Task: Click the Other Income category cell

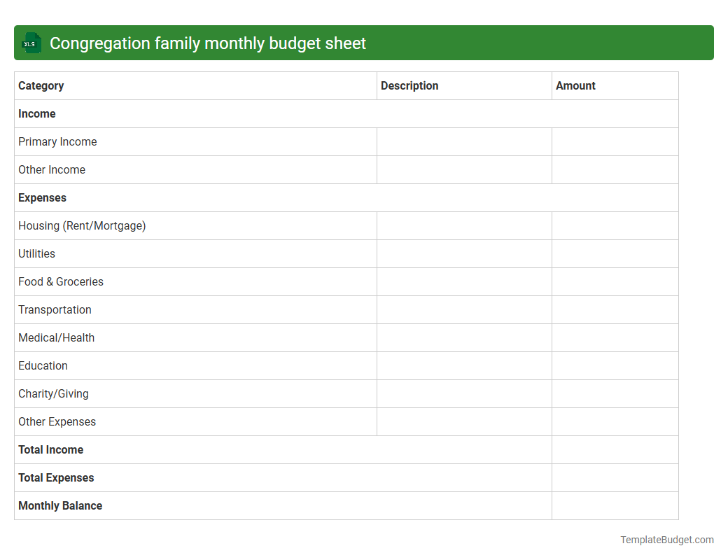Action: (x=52, y=169)
